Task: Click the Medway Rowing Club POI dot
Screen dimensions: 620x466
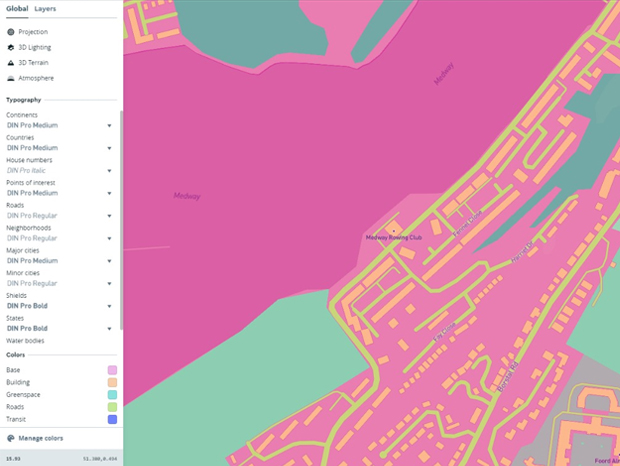Action: click(x=393, y=231)
